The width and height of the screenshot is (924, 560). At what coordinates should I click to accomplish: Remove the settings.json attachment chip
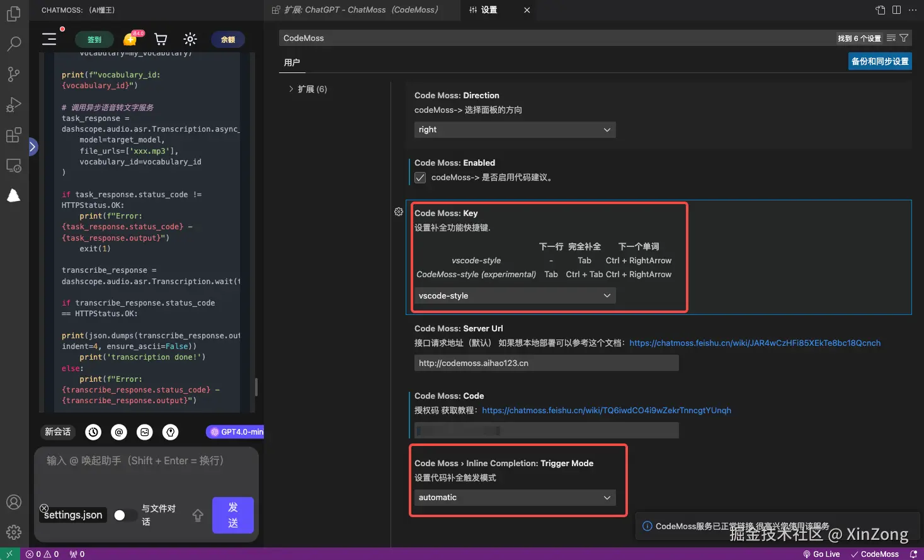(x=44, y=508)
